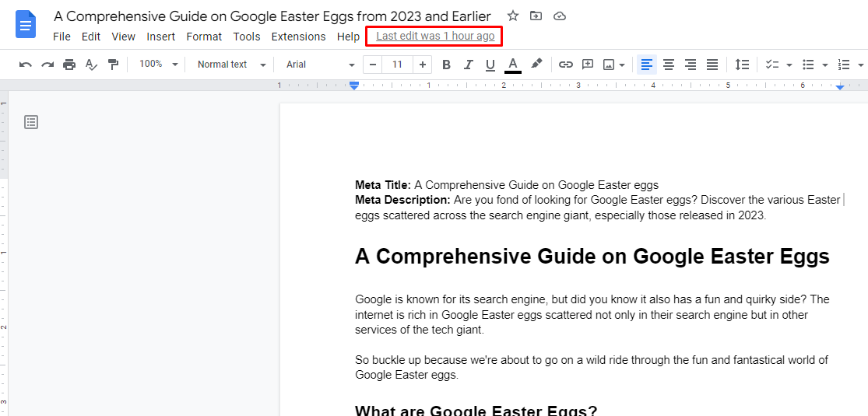868x416 pixels.
Task: Open the zoom level dropdown at 100%
Action: [158, 65]
